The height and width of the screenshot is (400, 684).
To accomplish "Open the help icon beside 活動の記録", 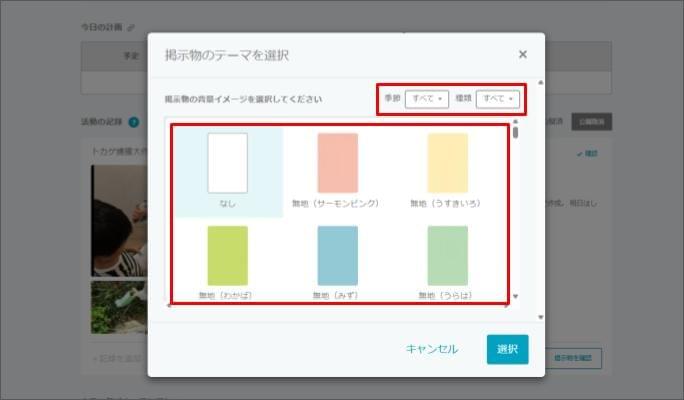I will [134, 122].
